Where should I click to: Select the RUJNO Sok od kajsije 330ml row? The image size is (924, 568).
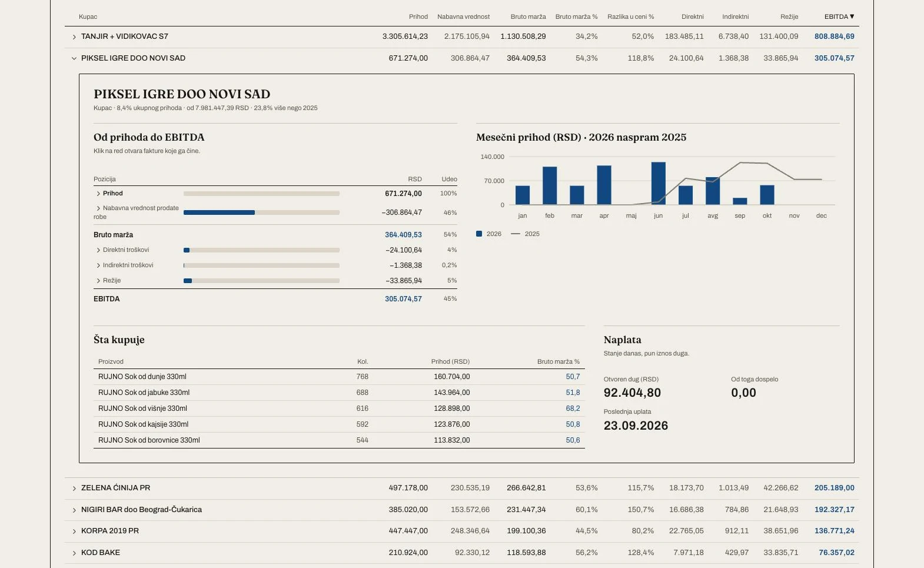(339, 424)
